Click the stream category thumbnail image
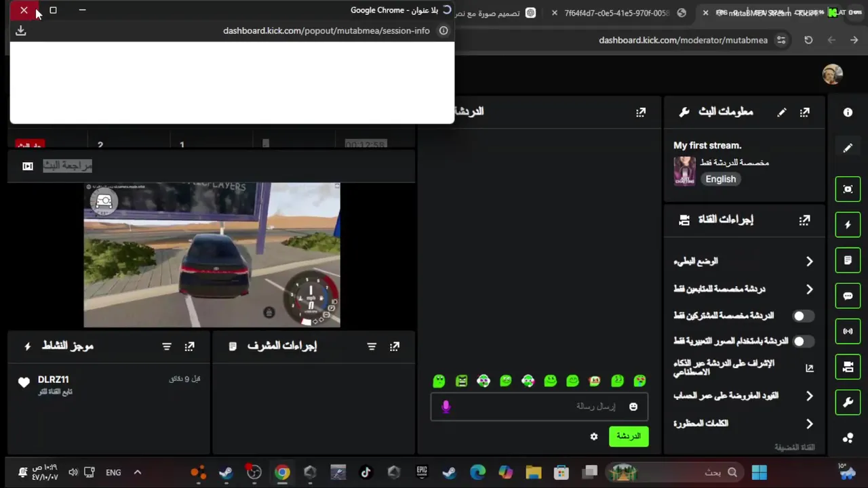This screenshot has height=488, width=868. tap(684, 171)
